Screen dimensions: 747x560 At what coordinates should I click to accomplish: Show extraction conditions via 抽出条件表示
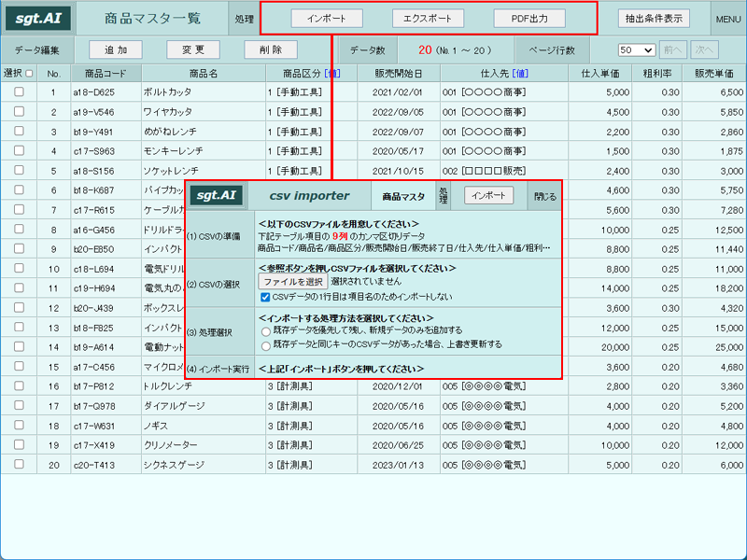tap(654, 19)
